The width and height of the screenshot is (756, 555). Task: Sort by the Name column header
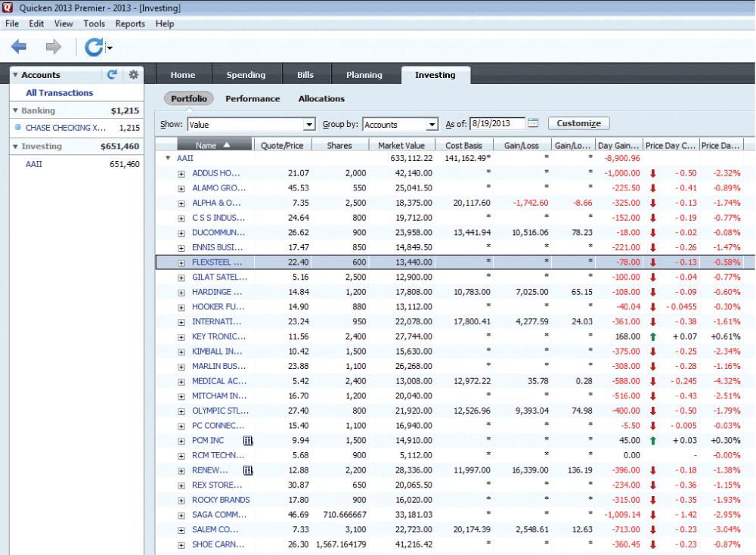tap(215, 144)
